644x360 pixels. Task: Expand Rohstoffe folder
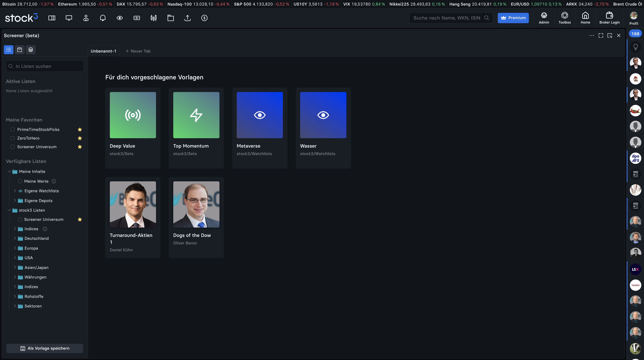pyautogui.click(x=15, y=296)
